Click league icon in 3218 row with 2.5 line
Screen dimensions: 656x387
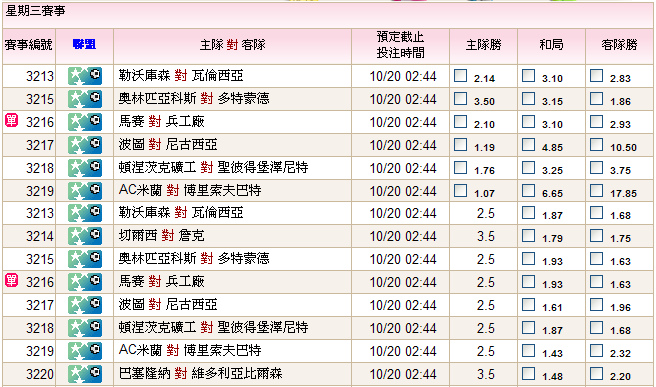coord(85,328)
